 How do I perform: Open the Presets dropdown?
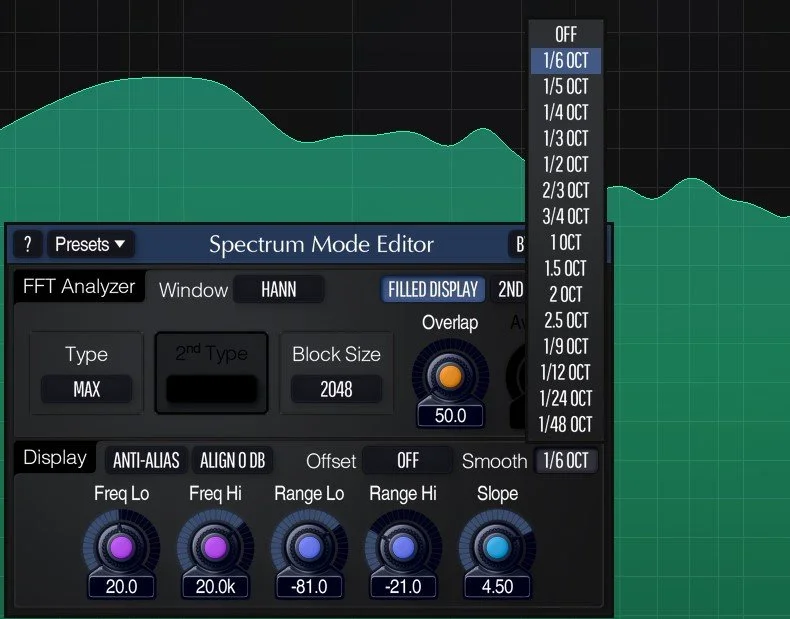point(91,245)
